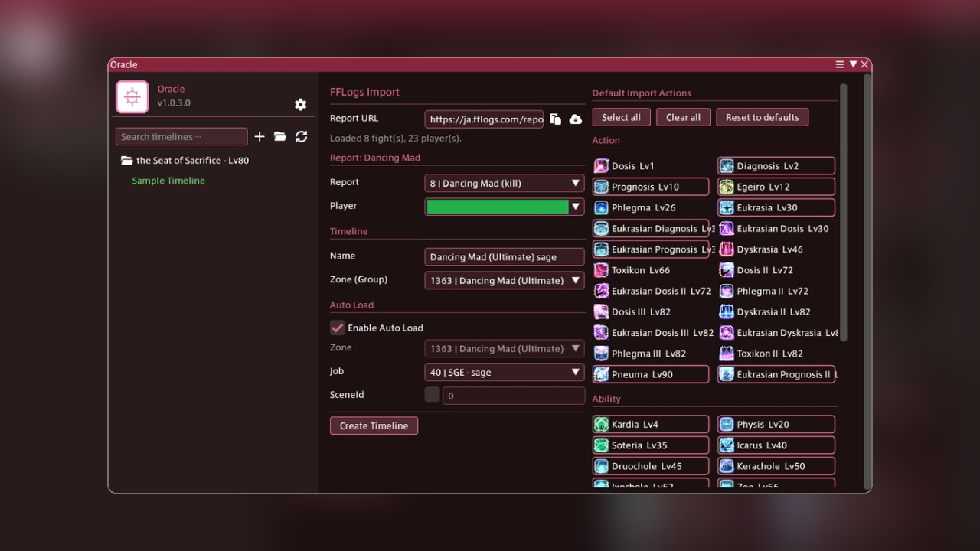The width and height of the screenshot is (980, 551).
Task: Toggle the Physis Lv20 ability button
Action: [776, 425]
